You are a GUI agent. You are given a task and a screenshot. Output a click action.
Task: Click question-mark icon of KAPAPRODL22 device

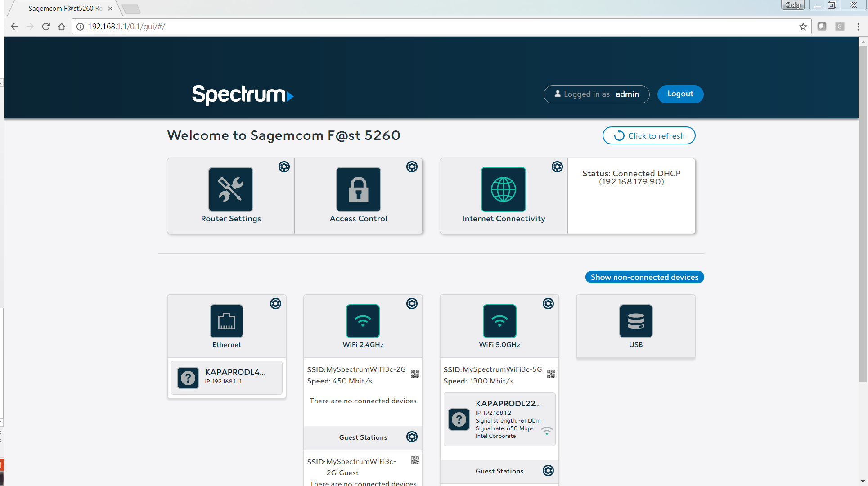pyautogui.click(x=459, y=419)
